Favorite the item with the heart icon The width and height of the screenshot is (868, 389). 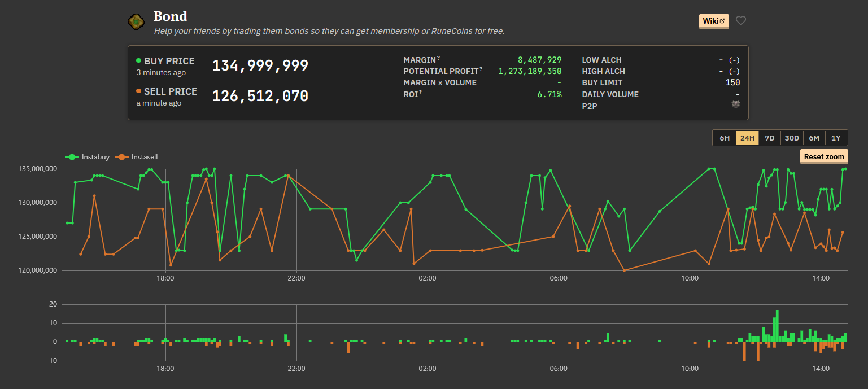pyautogui.click(x=741, y=21)
